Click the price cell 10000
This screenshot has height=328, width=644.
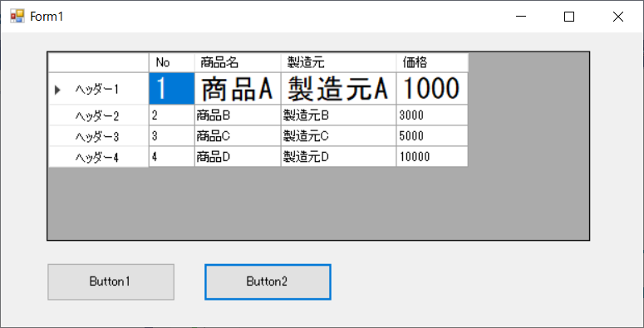pos(432,157)
